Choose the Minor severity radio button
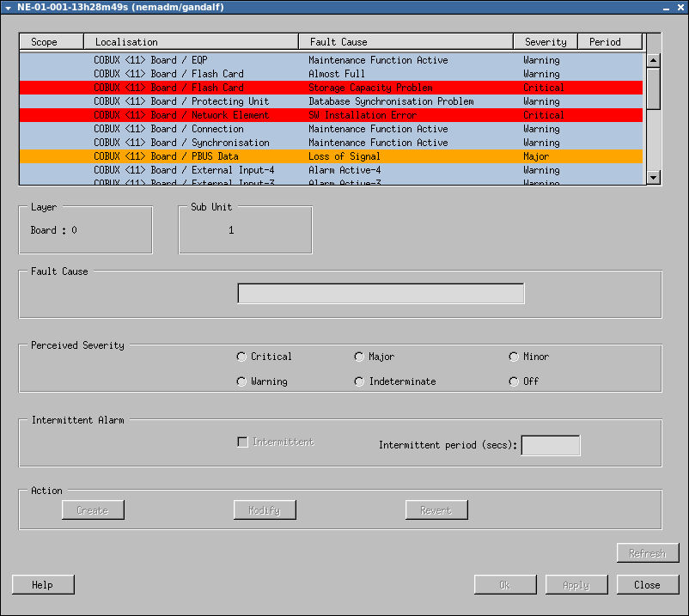Viewport: 689px width, 616px height. click(x=515, y=357)
